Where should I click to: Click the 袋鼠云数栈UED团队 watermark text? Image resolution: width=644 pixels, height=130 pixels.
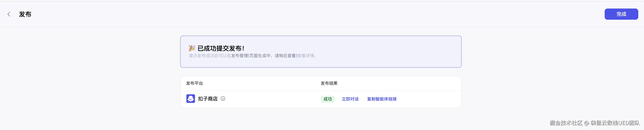(x=615, y=123)
